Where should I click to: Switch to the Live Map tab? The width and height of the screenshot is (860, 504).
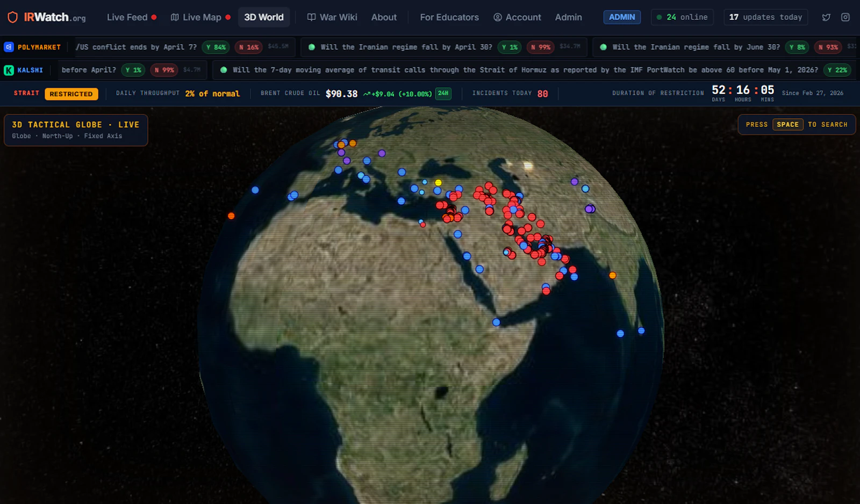tap(200, 17)
